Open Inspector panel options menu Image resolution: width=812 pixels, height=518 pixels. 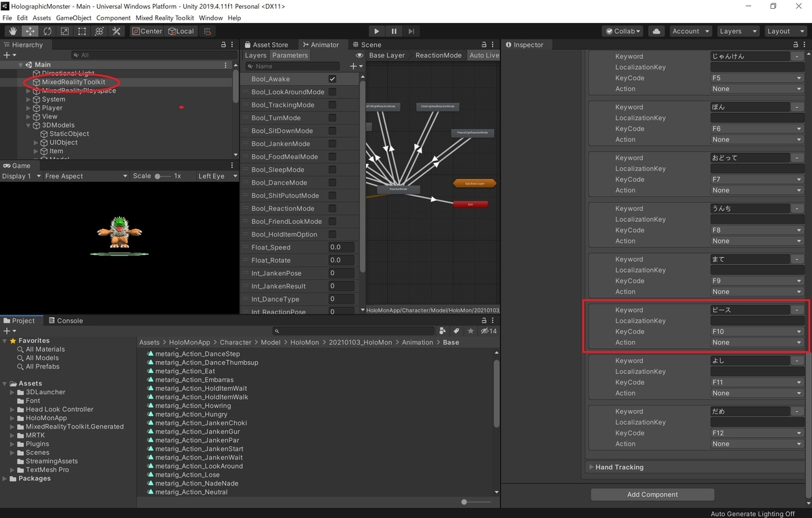(804, 45)
